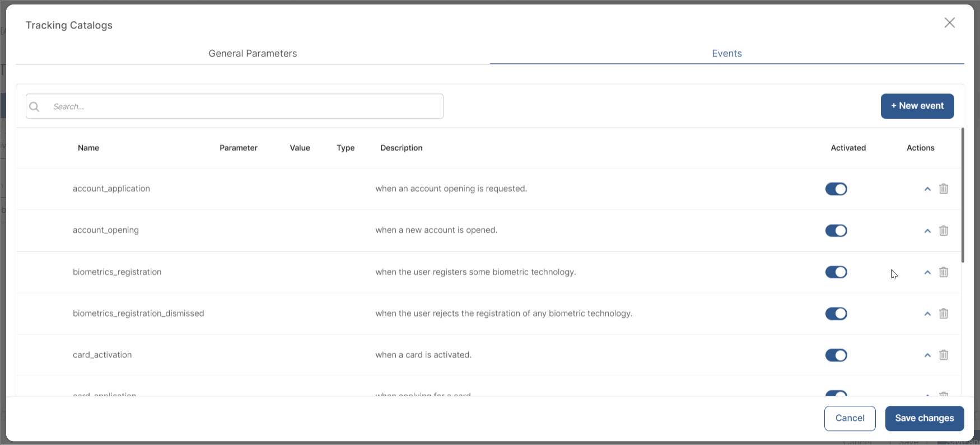The width and height of the screenshot is (980, 445).
Task: Toggle account_opening activated switch
Action: click(x=836, y=231)
